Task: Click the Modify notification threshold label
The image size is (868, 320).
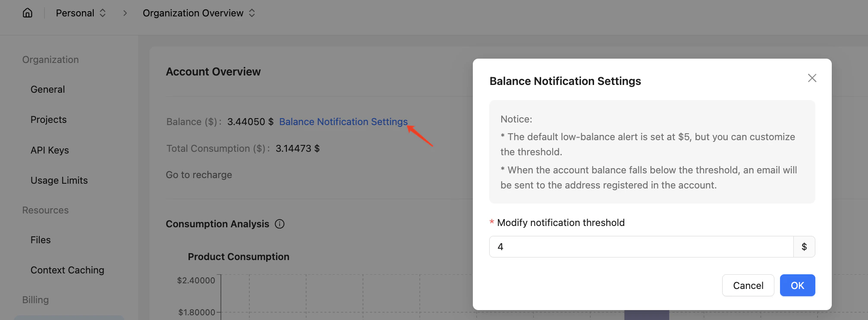Action: point(561,223)
